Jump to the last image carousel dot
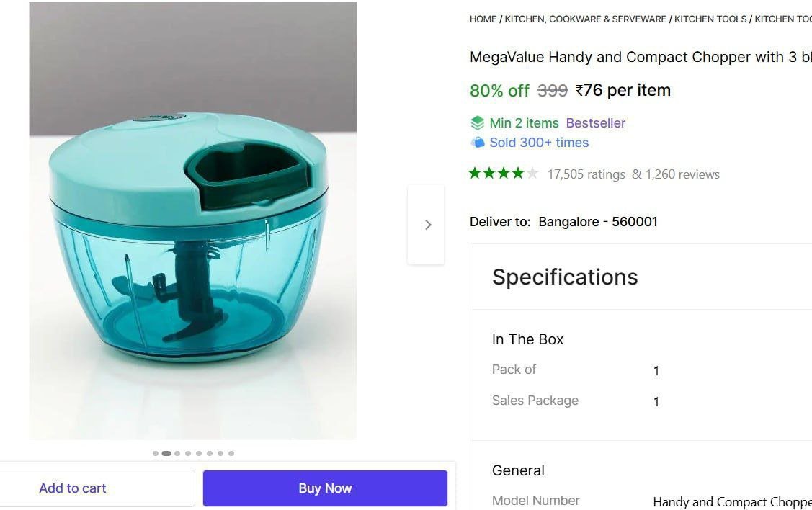 231,454
